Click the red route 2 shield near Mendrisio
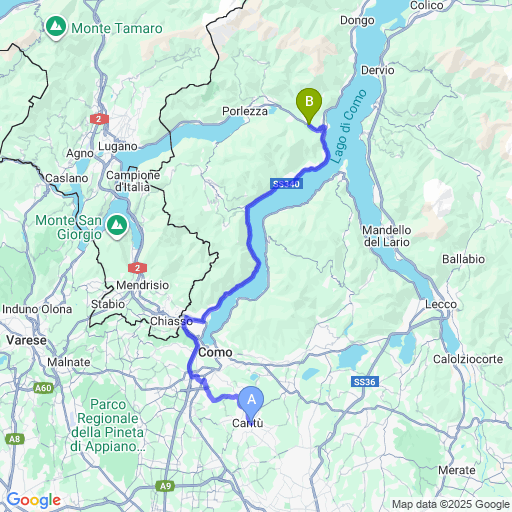Viewport: 512px width, 512px height. [x=137, y=268]
